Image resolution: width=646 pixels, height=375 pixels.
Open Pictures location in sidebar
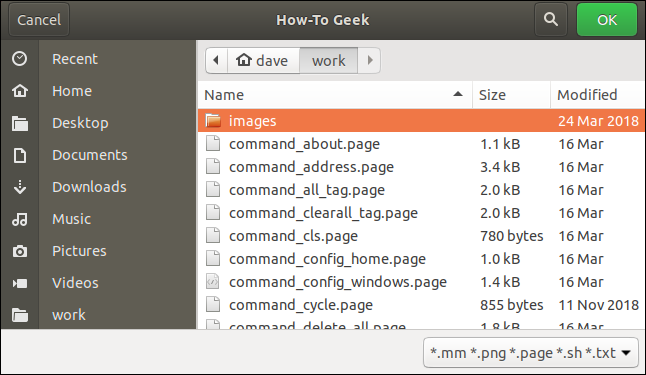click(79, 251)
